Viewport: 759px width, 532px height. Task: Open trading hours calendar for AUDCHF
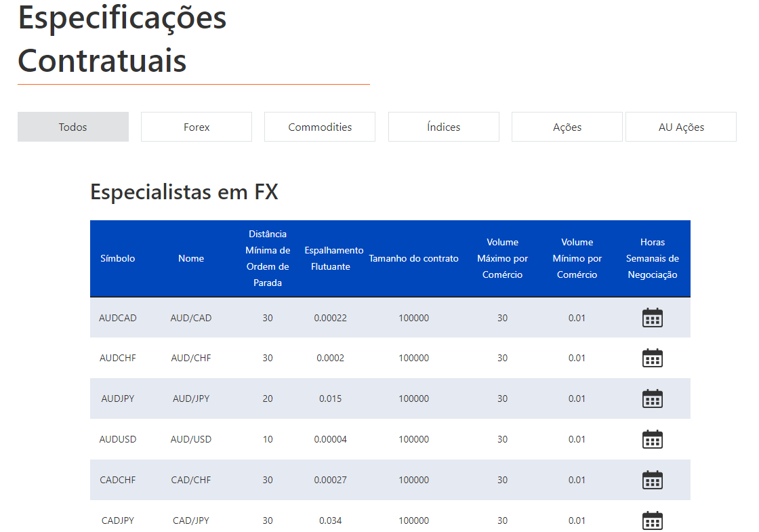pos(652,358)
